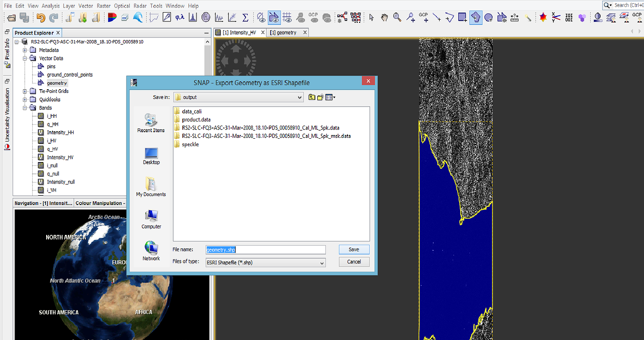Click the Save button in the export dialog
The image size is (644, 340).
tap(354, 249)
